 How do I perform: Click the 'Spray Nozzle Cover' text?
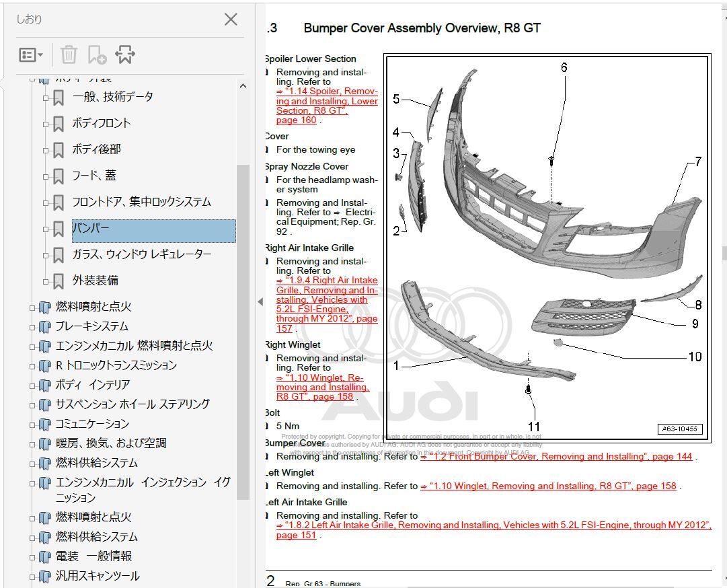tap(307, 166)
